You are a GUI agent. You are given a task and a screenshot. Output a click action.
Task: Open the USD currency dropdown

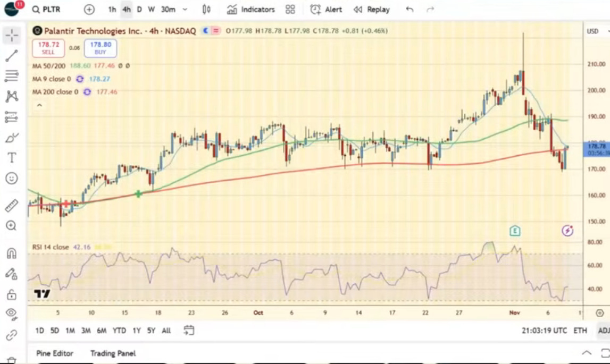pos(597,31)
